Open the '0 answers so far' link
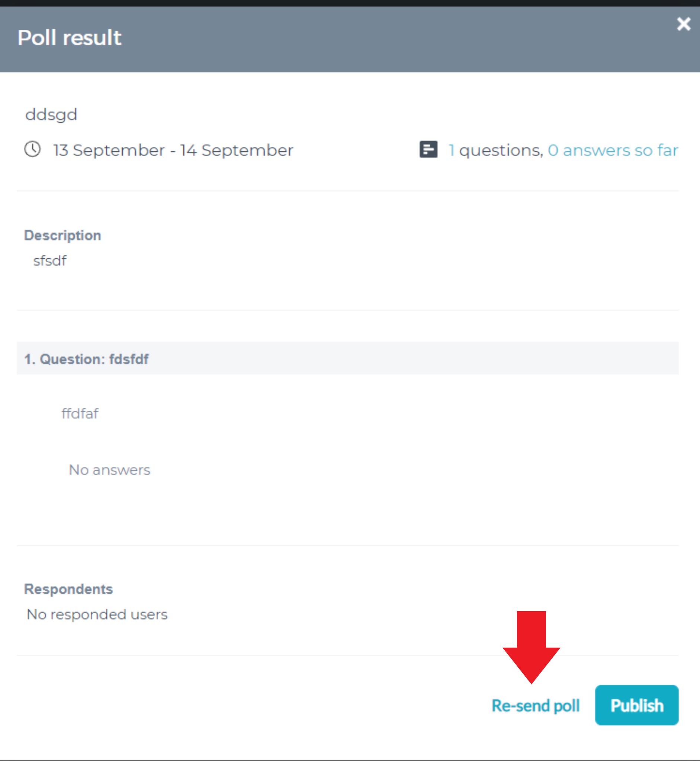Image resolution: width=700 pixels, height=761 pixels. [x=613, y=150]
